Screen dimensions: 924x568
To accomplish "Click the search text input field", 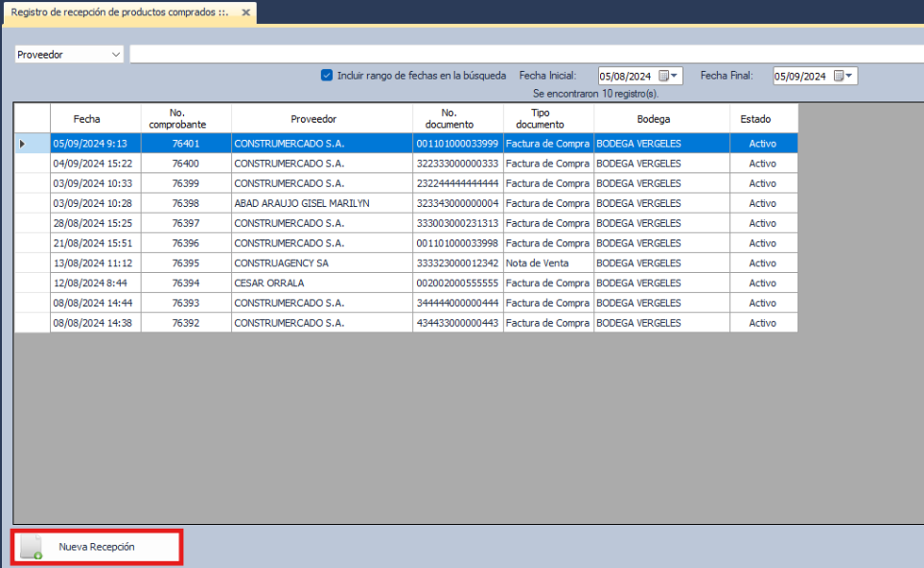I will [x=525, y=55].
